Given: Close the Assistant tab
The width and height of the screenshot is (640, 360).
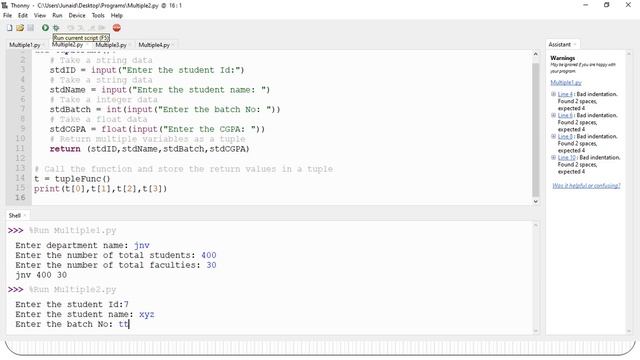Looking at the screenshot, I should click(x=575, y=44).
